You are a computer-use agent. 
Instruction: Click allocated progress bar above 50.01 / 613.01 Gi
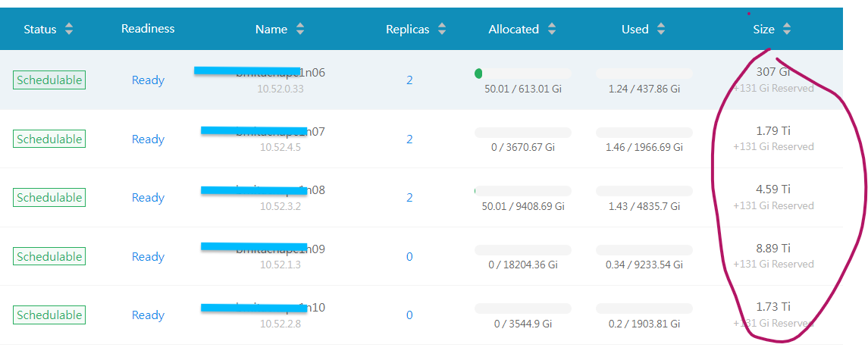pyautogui.click(x=522, y=74)
